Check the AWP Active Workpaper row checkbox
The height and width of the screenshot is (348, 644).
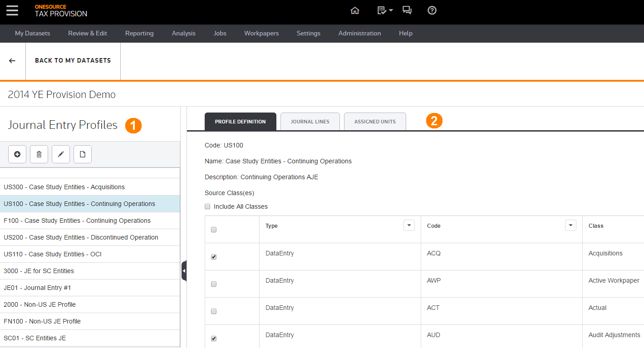click(x=214, y=284)
